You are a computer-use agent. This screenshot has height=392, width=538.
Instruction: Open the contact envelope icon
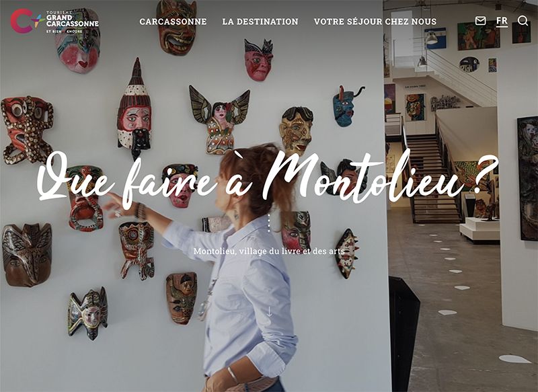pos(480,21)
